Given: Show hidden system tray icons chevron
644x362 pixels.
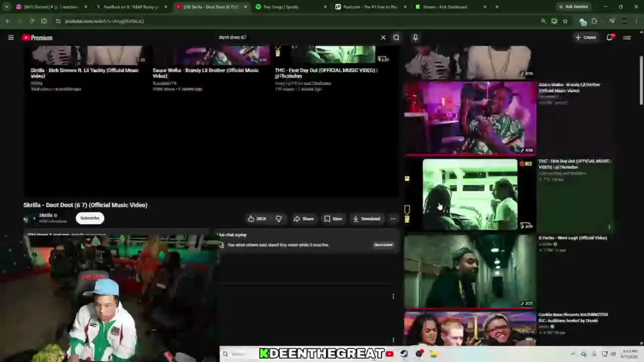Looking at the screenshot, I should click(573, 354).
